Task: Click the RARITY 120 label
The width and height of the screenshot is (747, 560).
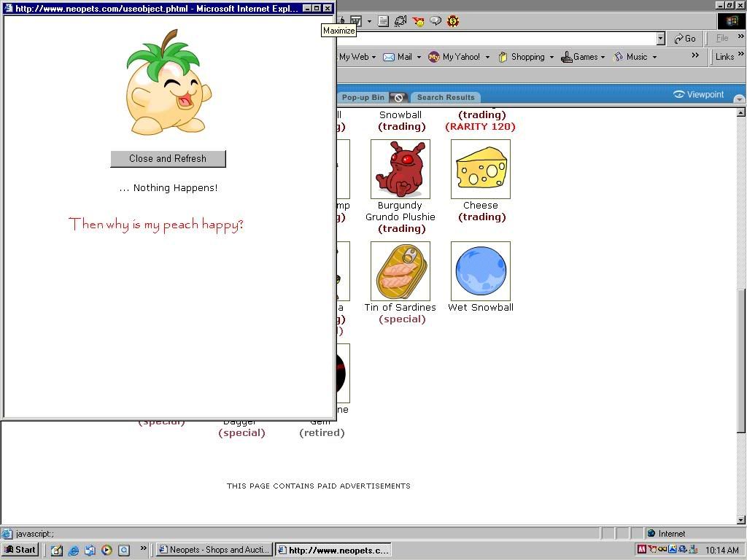Action: (480, 127)
